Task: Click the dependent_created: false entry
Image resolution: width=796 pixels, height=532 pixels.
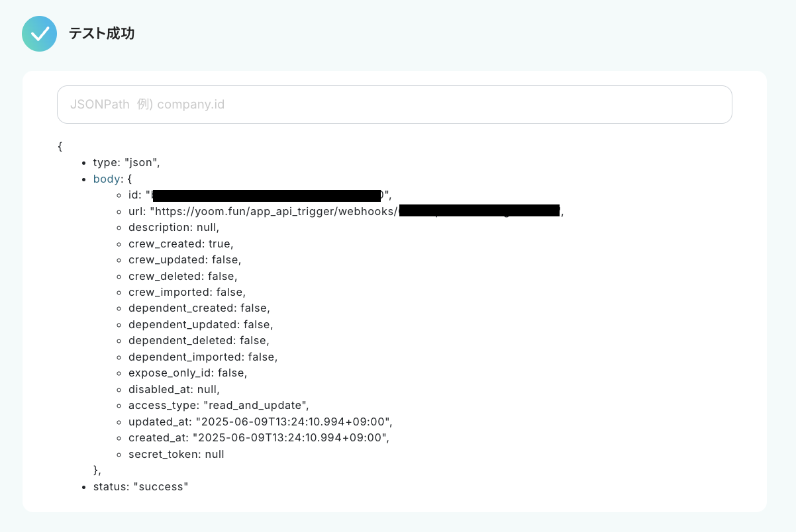Action: tap(199, 308)
